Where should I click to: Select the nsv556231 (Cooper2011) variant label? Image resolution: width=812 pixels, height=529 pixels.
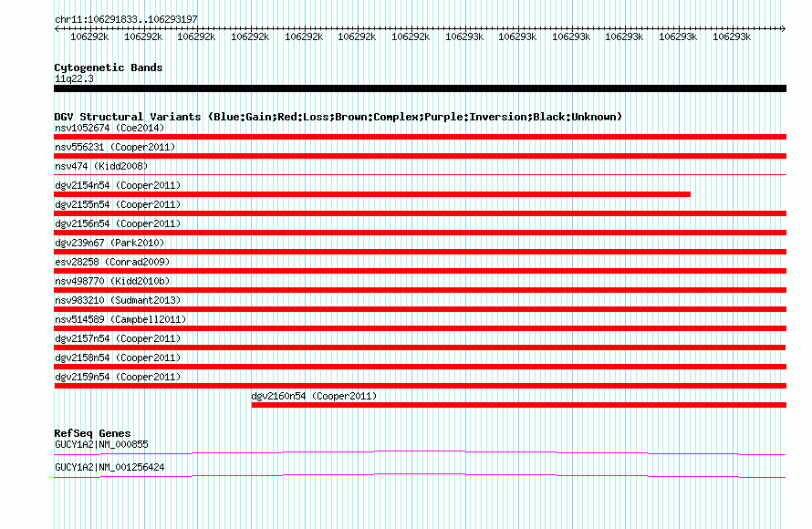pyautogui.click(x=115, y=147)
